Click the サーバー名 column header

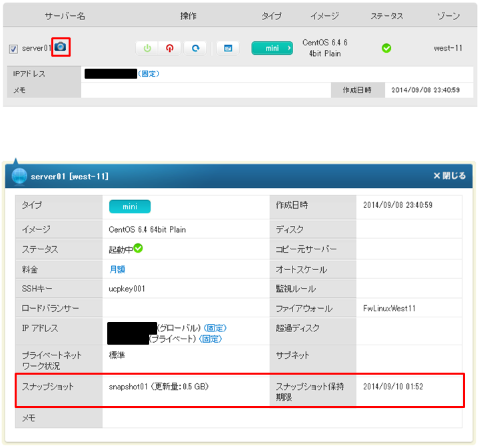[x=65, y=15]
